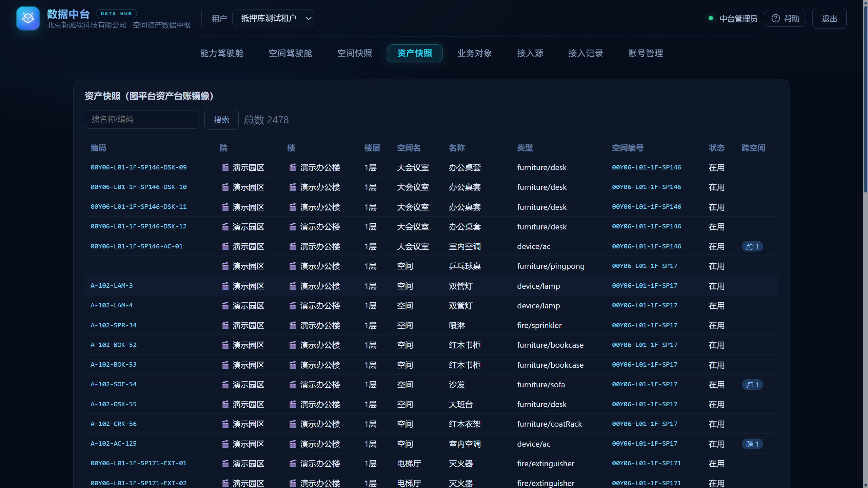Click the 跨 1 badge in the 室内空调 SP146 row
This screenshot has width=868, height=488.
point(752,246)
